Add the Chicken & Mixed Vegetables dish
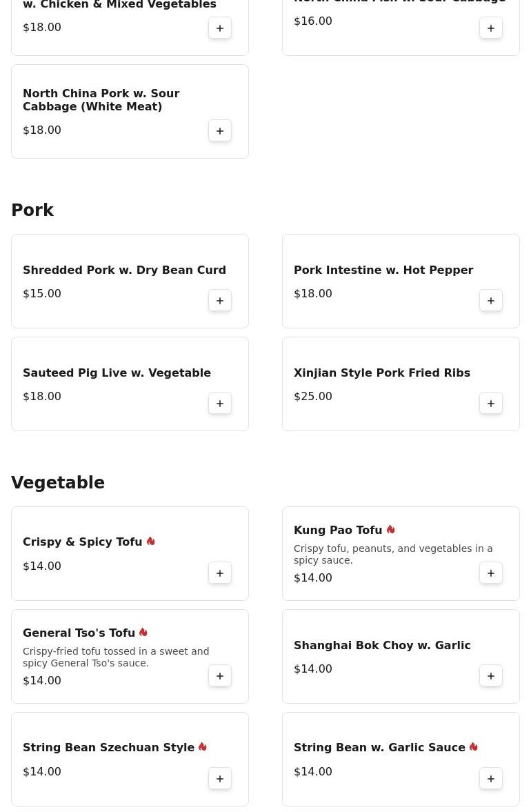Viewport: 531px width, 812px height. coord(220,28)
